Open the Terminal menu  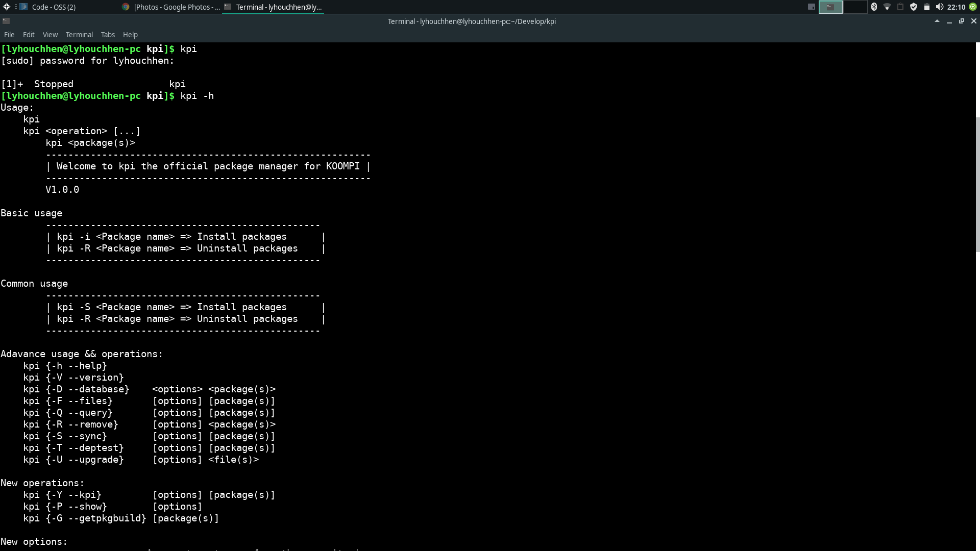79,35
